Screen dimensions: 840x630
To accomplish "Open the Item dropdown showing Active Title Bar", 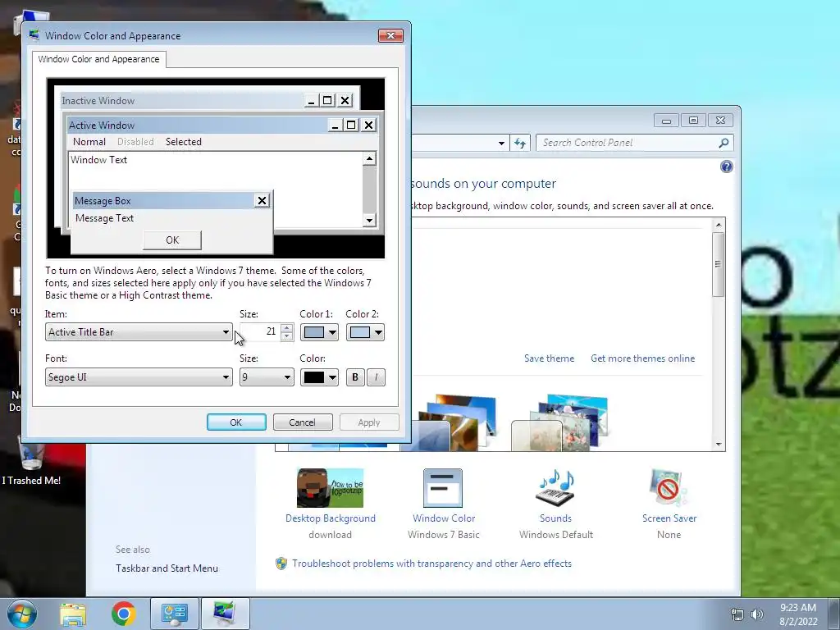I will pos(139,332).
